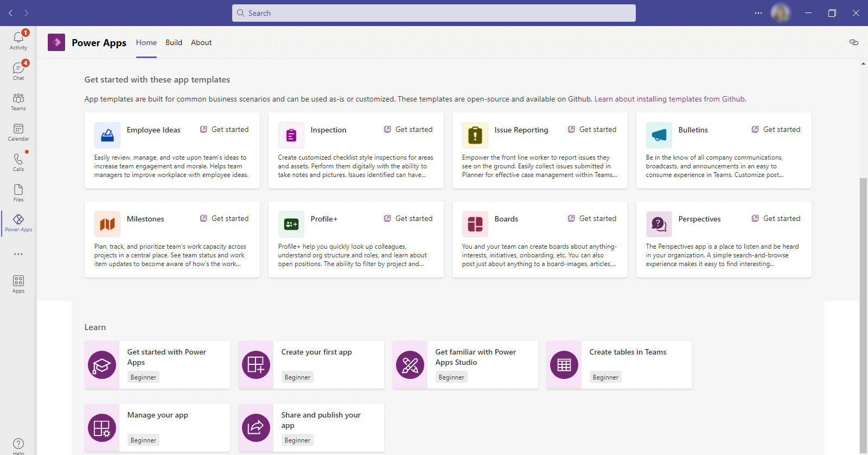
Task: Click the Milestones template icon
Action: (107, 224)
